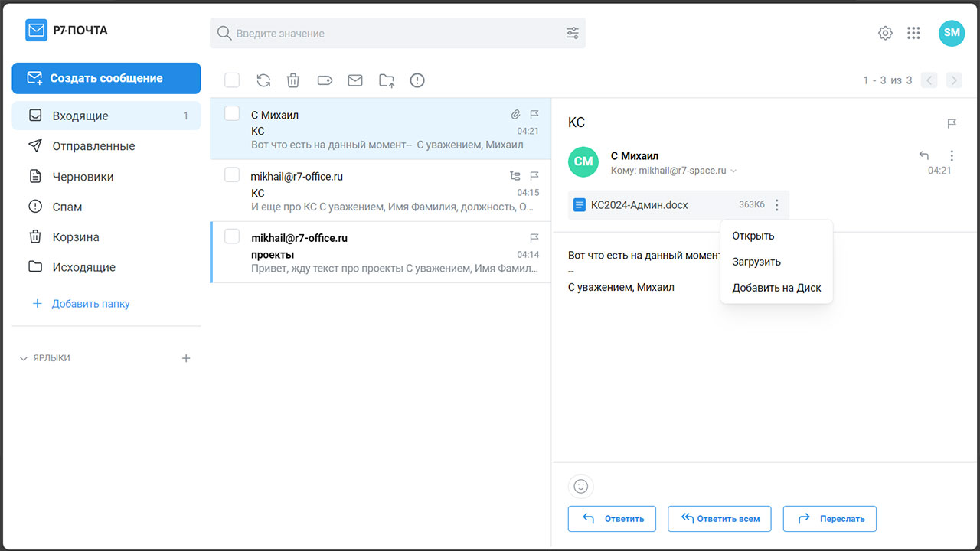This screenshot has height=551, width=980.
Task: Go to next page arrow
Action: [954, 80]
